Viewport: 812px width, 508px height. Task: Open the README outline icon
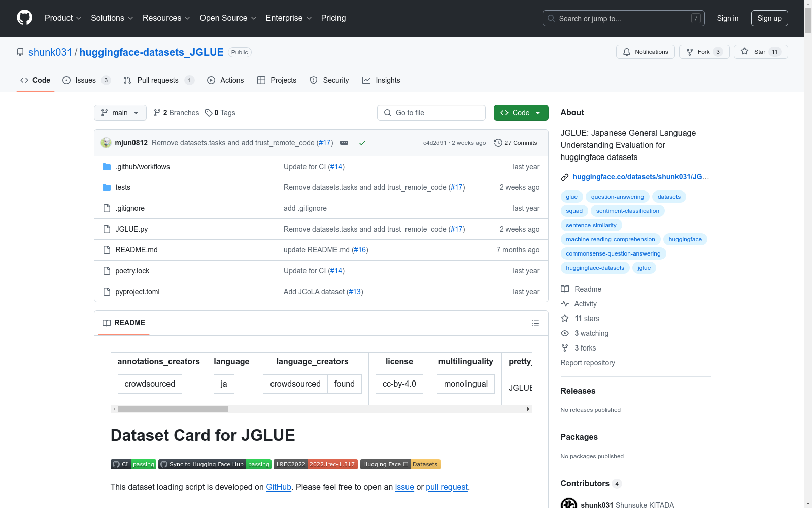(x=535, y=323)
